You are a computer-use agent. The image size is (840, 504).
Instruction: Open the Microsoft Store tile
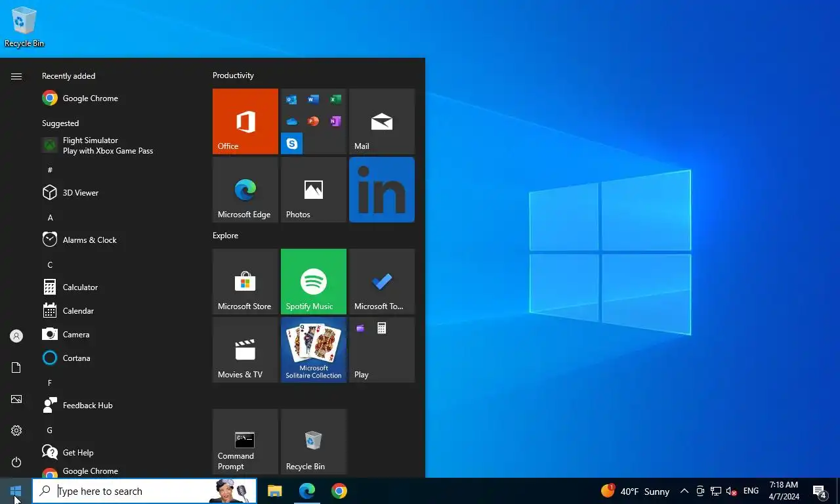[245, 282]
